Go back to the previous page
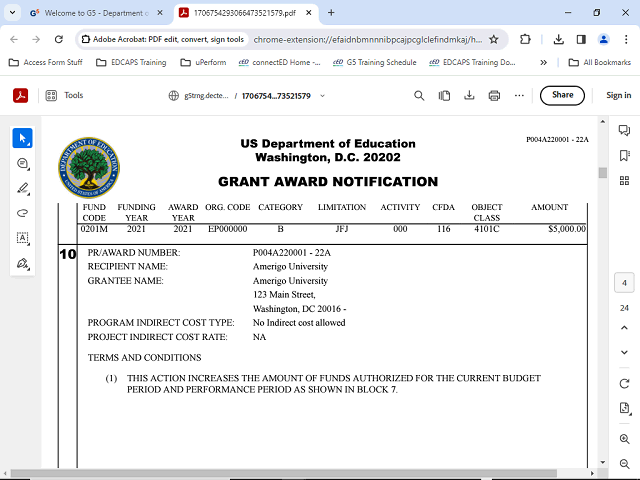 click(x=14, y=39)
